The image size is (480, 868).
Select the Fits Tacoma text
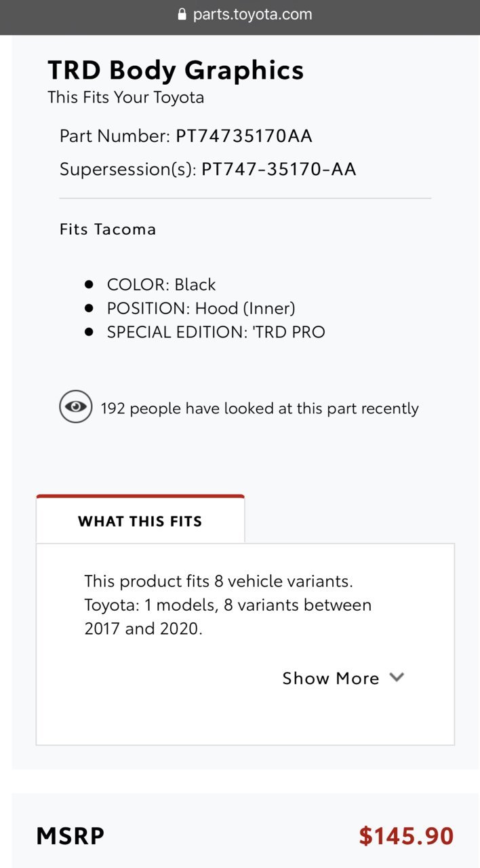pos(108,229)
